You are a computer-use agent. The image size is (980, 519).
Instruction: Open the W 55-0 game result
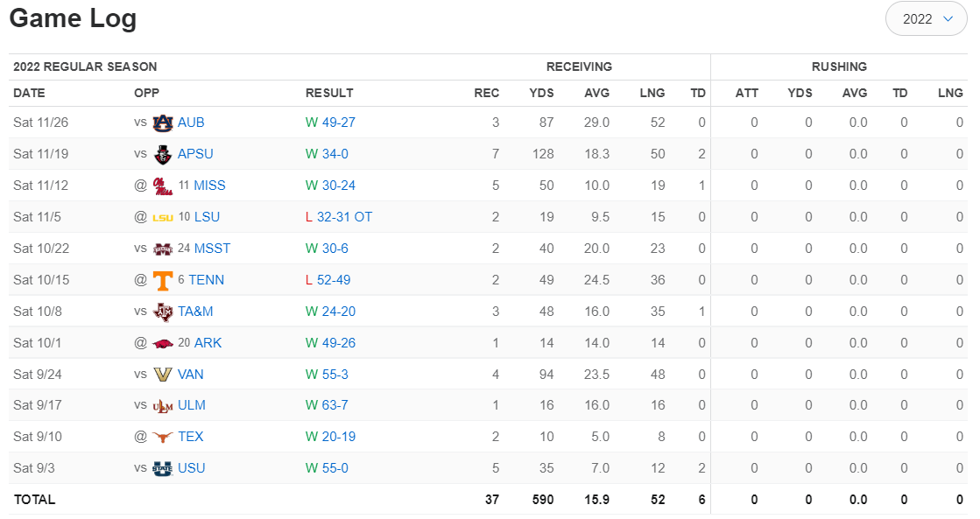[327, 468]
